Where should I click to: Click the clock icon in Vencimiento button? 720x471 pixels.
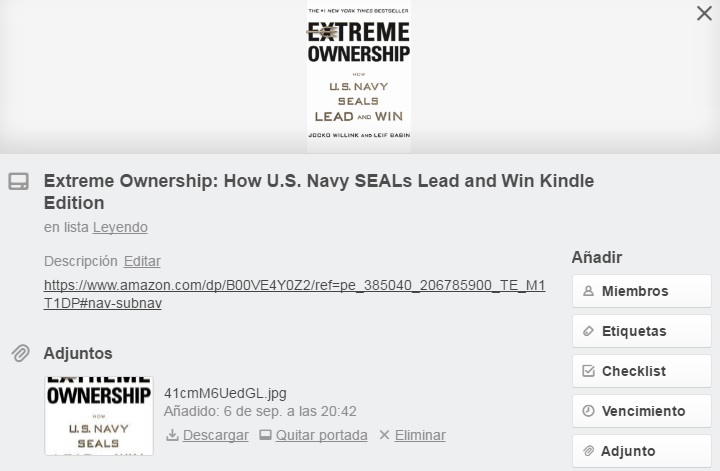click(588, 411)
